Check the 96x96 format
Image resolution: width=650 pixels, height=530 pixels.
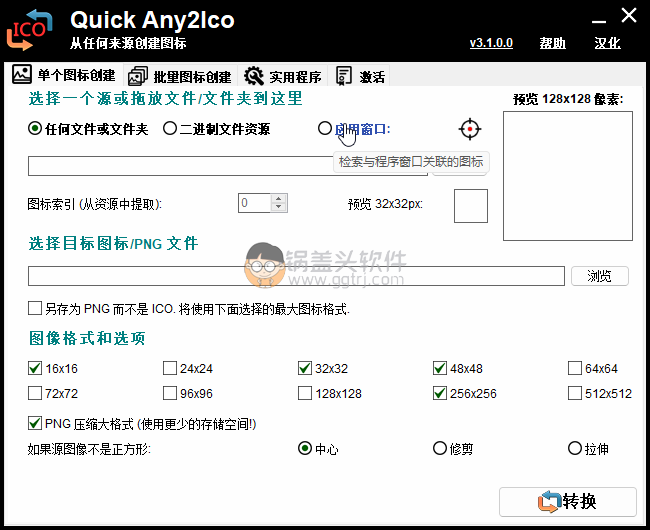tap(170, 393)
